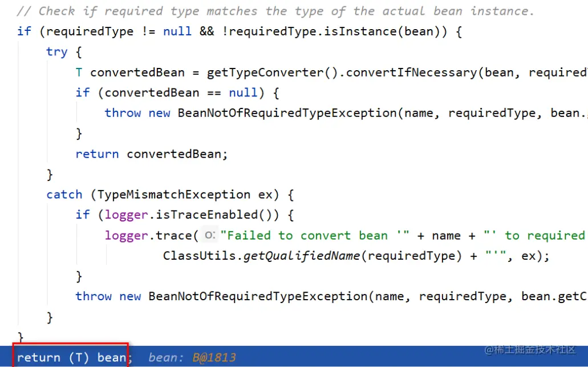The height and width of the screenshot is (367, 588).
Task: Click inline debug value "B@1813"
Action: pyautogui.click(x=214, y=357)
